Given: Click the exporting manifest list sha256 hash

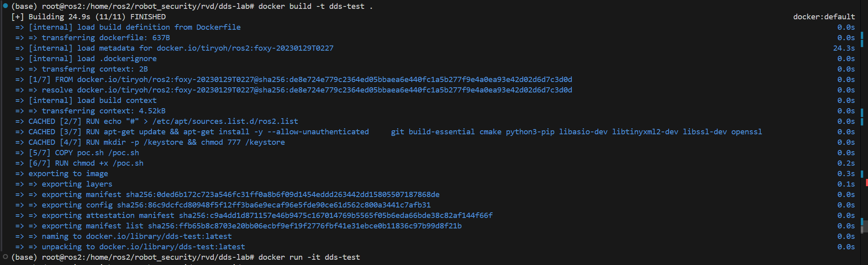Looking at the screenshot, I should [x=305, y=226].
